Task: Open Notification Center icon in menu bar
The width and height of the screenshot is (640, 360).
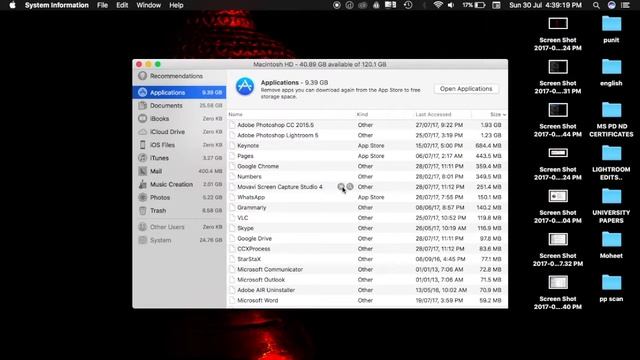Action: click(625, 5)
